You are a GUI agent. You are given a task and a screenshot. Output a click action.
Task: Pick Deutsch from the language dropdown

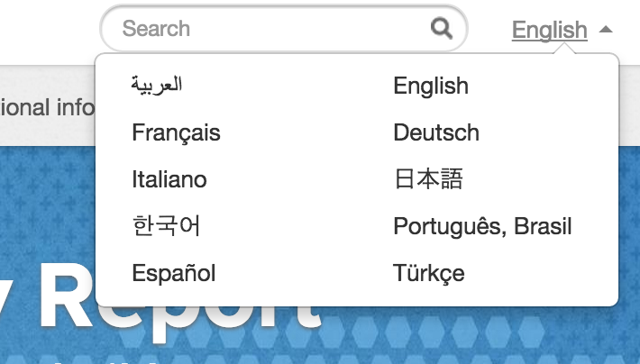point(436,133)
